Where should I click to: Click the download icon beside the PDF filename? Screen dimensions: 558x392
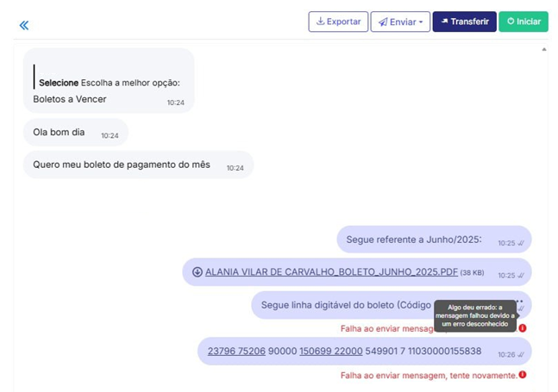coord(197,272)
